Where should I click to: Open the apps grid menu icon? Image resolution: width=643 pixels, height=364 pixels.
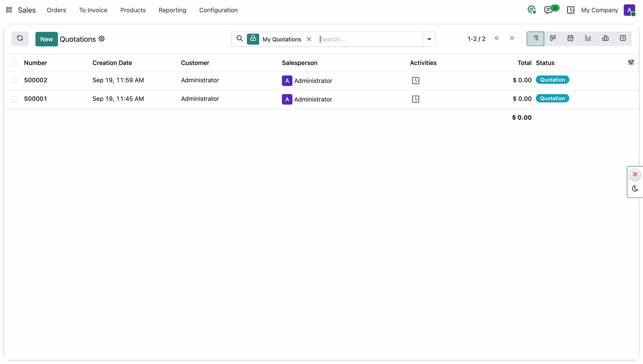[9, 10]
